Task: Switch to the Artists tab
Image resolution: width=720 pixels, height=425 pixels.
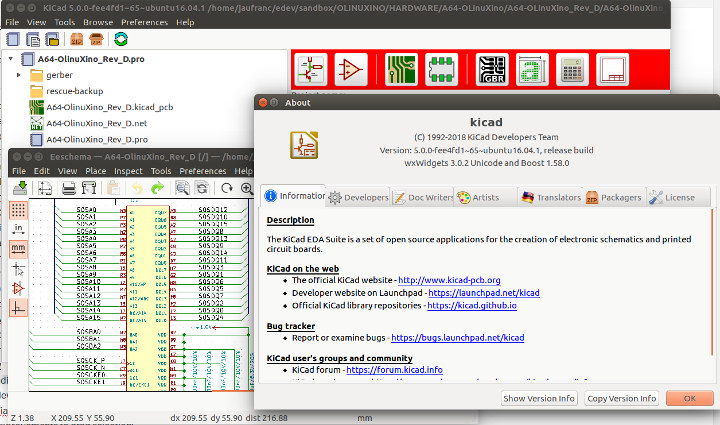Action: click(x=486, y=197)
